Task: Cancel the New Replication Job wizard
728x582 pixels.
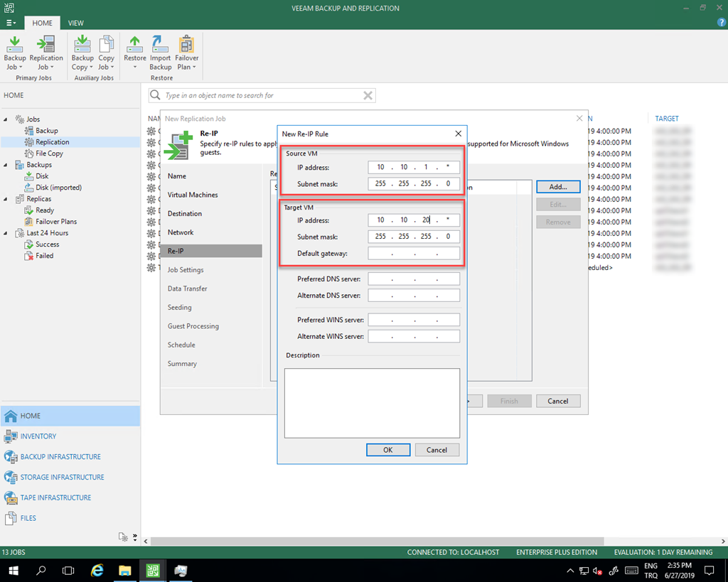Action: [x=558, y=401]
